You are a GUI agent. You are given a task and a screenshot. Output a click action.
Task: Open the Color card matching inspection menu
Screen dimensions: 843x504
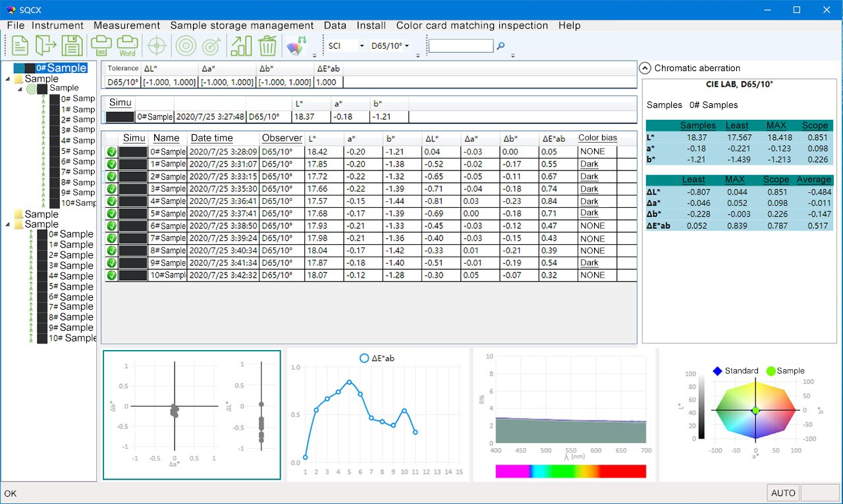tap(472, 26)
